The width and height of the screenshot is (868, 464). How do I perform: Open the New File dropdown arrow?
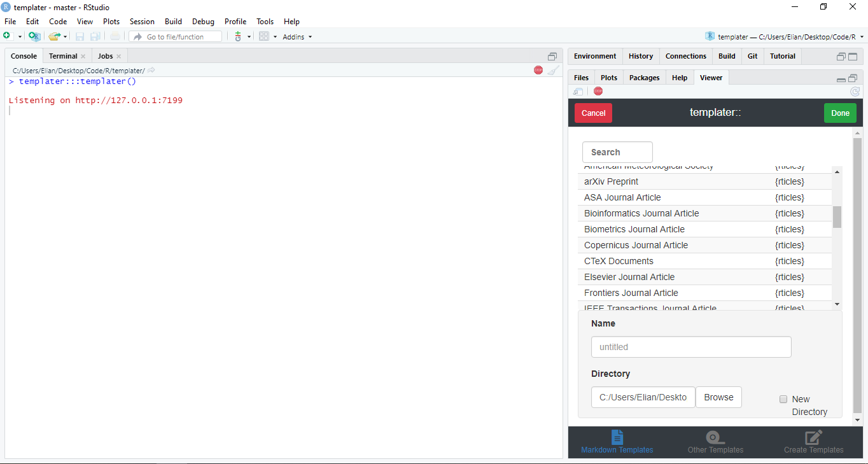point(20,37)
